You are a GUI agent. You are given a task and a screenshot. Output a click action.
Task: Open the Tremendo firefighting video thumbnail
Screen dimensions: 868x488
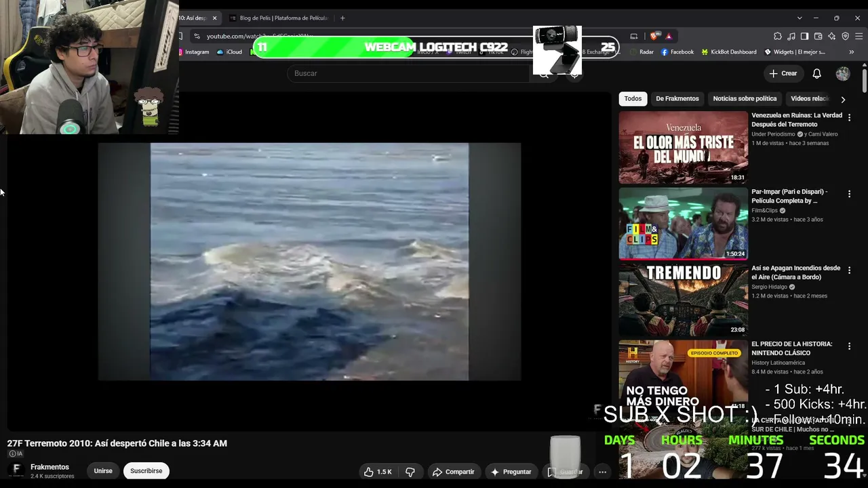pos(683,300)
